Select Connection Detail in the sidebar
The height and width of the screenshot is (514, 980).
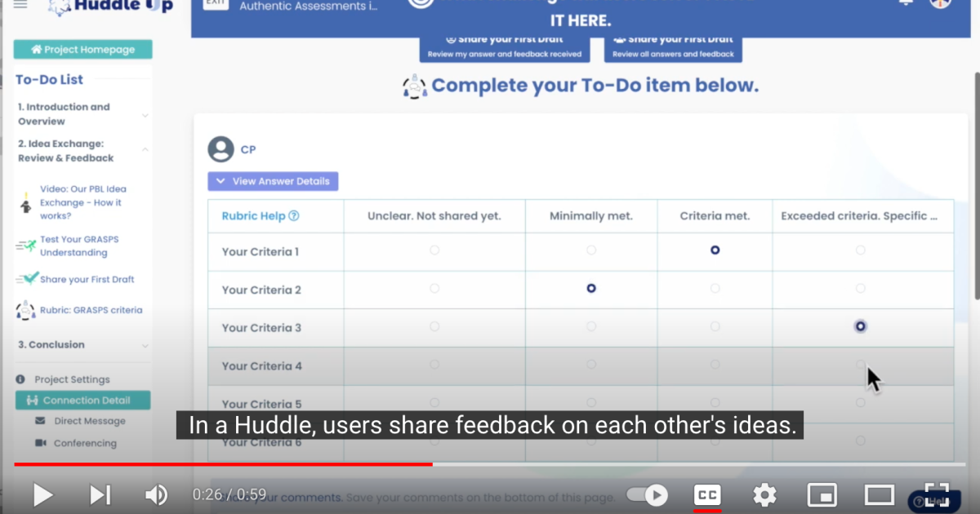coord(82,400)
